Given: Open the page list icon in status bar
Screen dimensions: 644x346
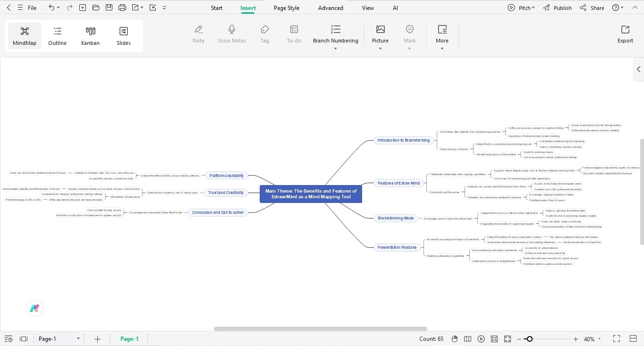Looking at the screenshot, I should pyautogui.click(x=8, y=339).
